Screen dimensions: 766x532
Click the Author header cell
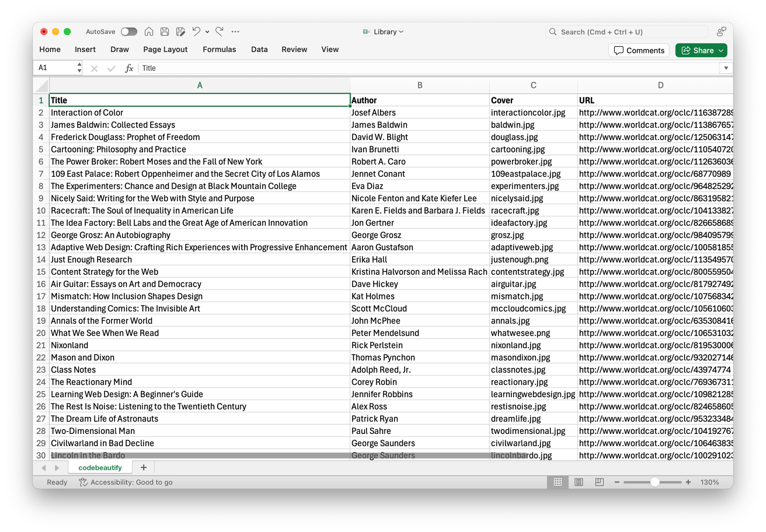[420, 100]
